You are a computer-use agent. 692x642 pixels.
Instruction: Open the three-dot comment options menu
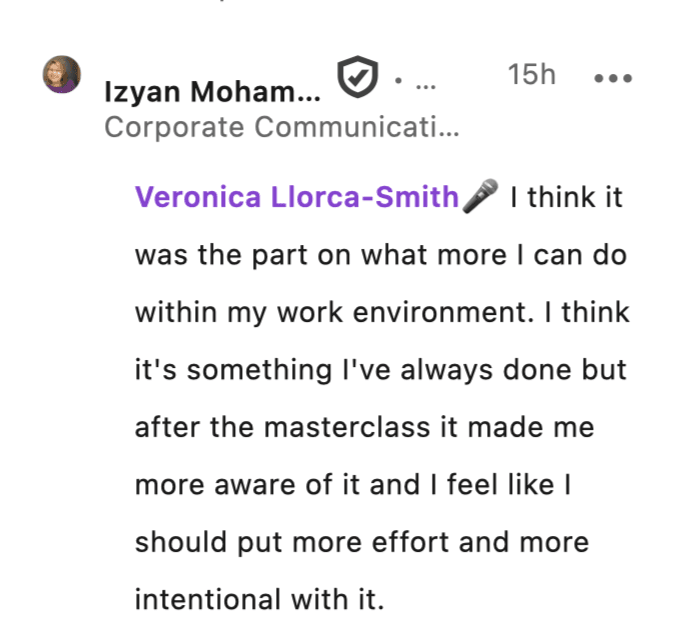pos(613,78)
